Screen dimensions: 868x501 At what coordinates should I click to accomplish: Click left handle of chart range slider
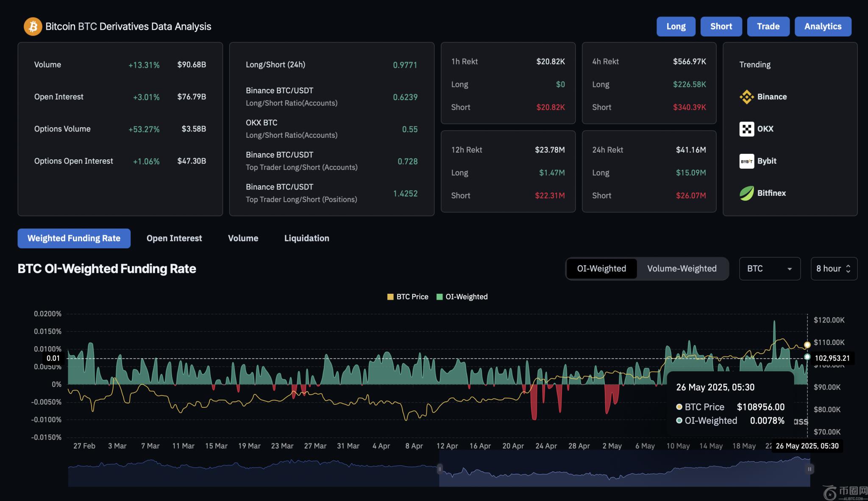[440, 469]
